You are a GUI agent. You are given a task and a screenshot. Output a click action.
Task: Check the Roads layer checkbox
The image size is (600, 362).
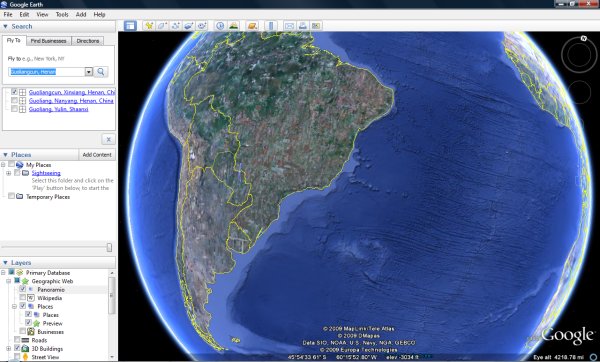click(17, 340)
